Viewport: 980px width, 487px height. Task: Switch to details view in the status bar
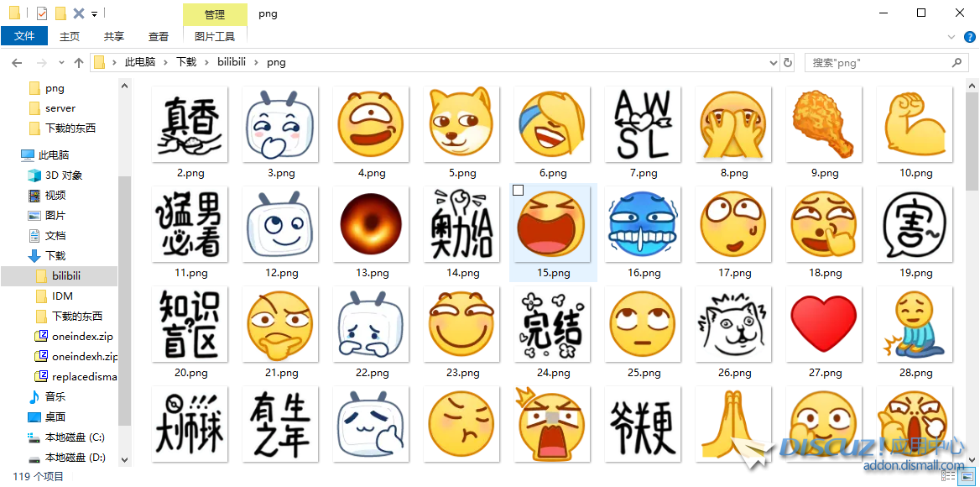[x=950, y=476]
